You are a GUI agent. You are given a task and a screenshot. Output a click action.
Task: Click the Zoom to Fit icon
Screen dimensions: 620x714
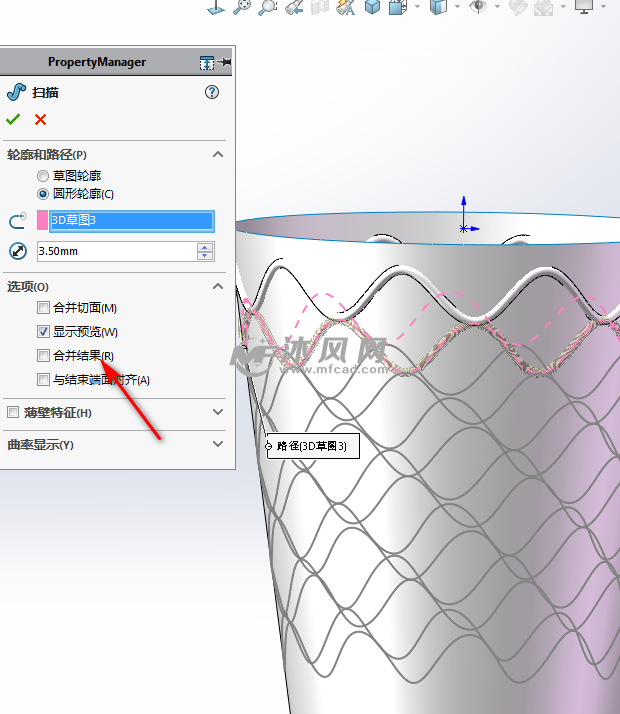click(x=242, y=7)
